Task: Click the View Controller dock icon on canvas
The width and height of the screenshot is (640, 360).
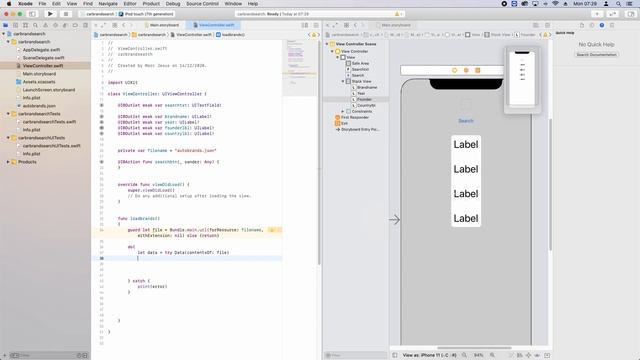Action: coord(454,70)
